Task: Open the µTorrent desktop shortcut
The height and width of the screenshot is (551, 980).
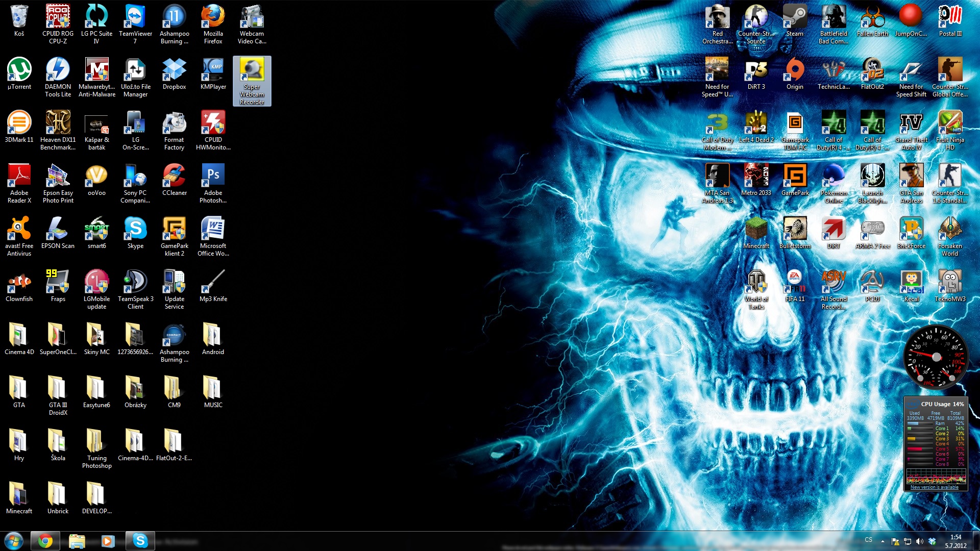Action: [x=19, y=70]
